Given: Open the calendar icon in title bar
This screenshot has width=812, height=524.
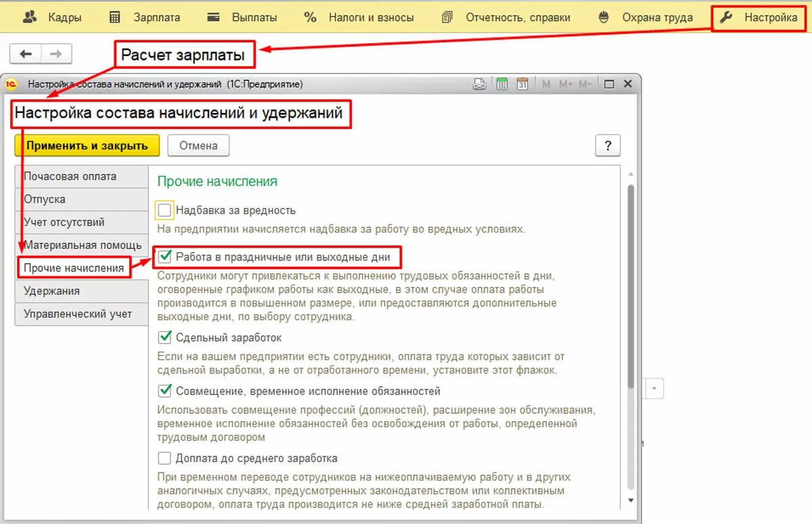Looking at the screenshot, I should (x=522, y=85).
